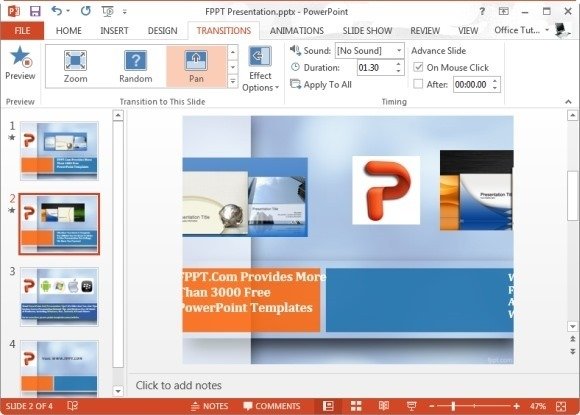The width and height of the screenshot is (580, 415).
Task: Switch to the DESIGN tab
Action: click(x=162, y=30)
